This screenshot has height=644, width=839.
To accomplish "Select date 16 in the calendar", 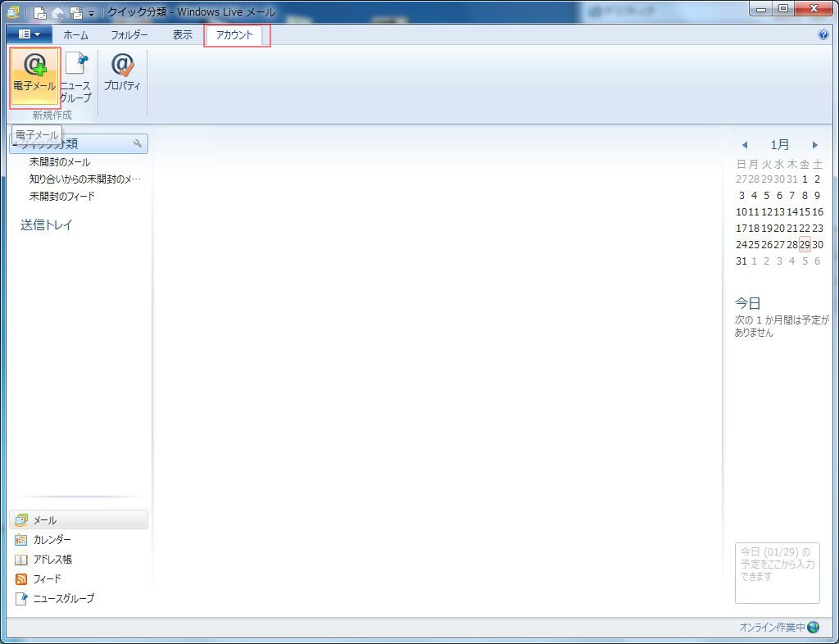I will click(x=818, y=212).
